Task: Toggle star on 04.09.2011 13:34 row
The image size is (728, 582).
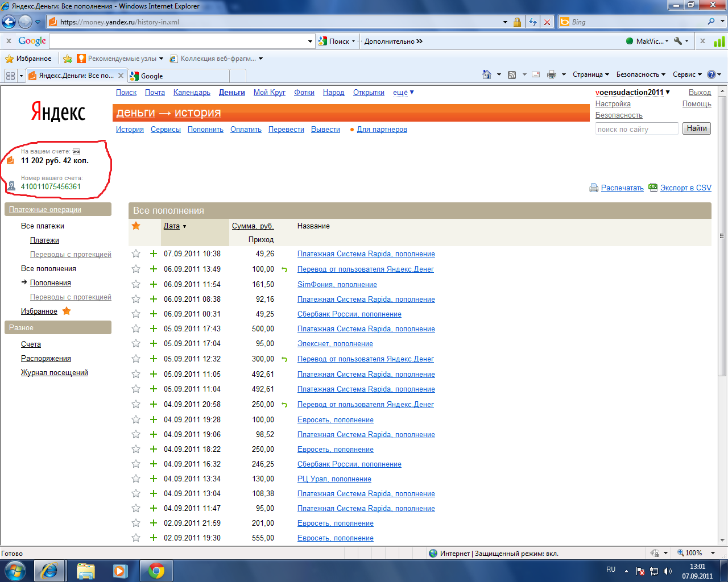Action: coord(135,479)
